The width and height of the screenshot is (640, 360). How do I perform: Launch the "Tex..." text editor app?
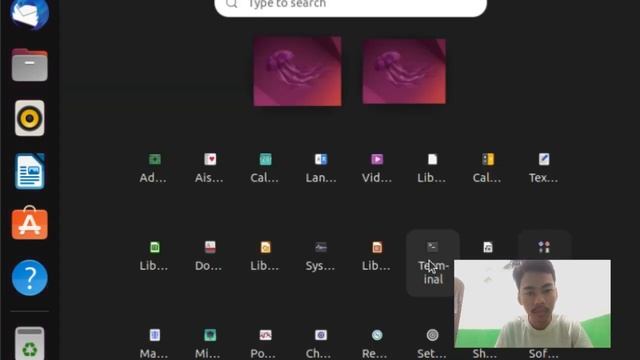click(x=544, y=168)
